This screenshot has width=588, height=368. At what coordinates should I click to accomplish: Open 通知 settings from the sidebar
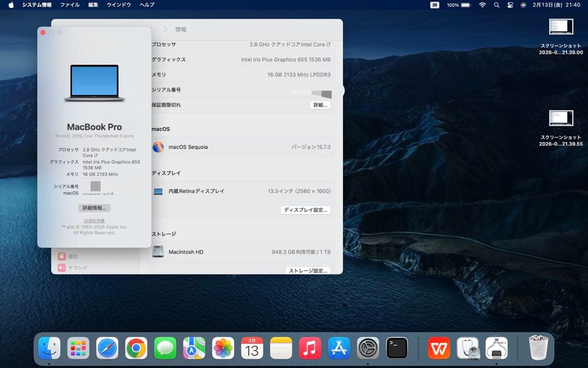pos(74,256)
